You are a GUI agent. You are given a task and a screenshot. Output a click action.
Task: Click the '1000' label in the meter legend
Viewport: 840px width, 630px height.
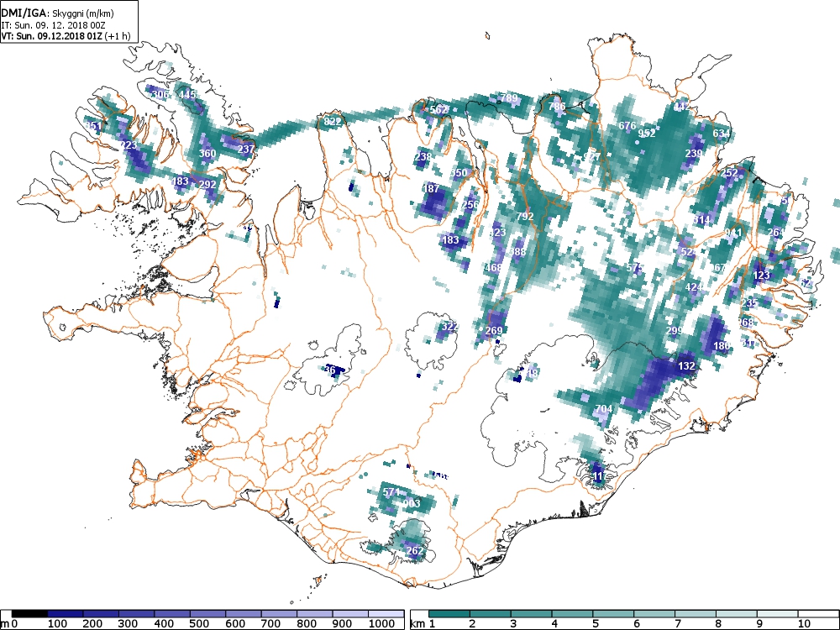click(381, 624)
